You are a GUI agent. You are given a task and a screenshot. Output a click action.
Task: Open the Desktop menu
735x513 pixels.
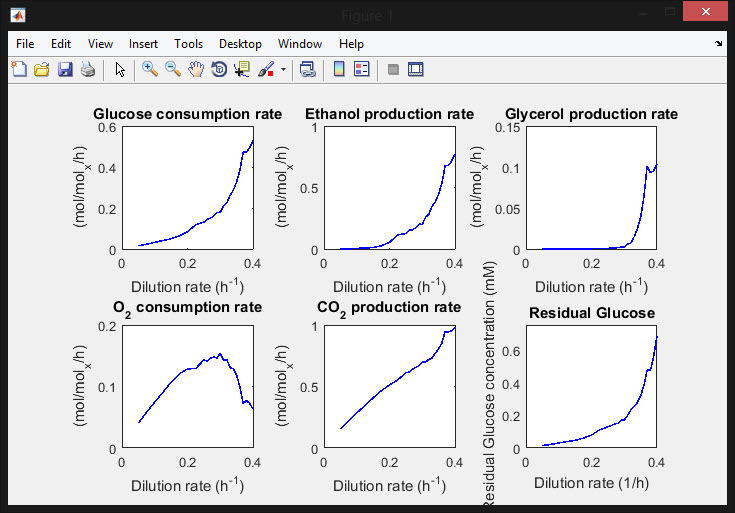pyautogui.click(x=240, y=44)
